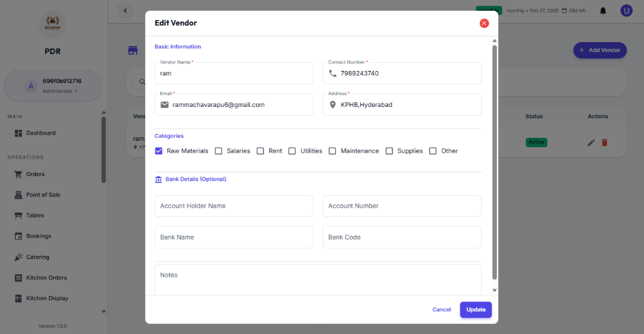
Task: Click the Tables icon in sidebar
Action: (x=18, y=215)
